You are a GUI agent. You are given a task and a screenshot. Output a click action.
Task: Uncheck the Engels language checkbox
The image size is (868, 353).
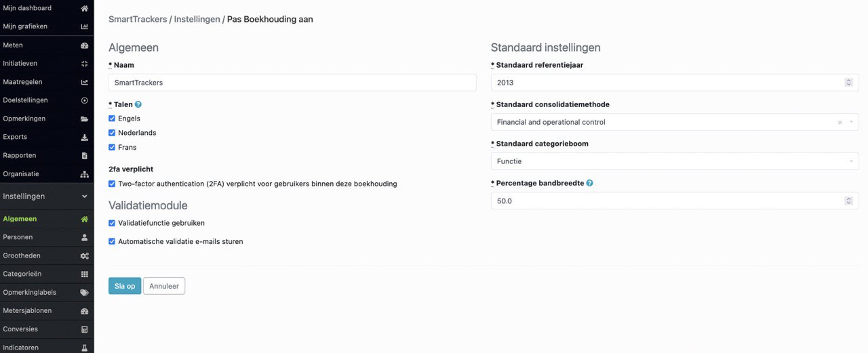(x=112, y=119)
